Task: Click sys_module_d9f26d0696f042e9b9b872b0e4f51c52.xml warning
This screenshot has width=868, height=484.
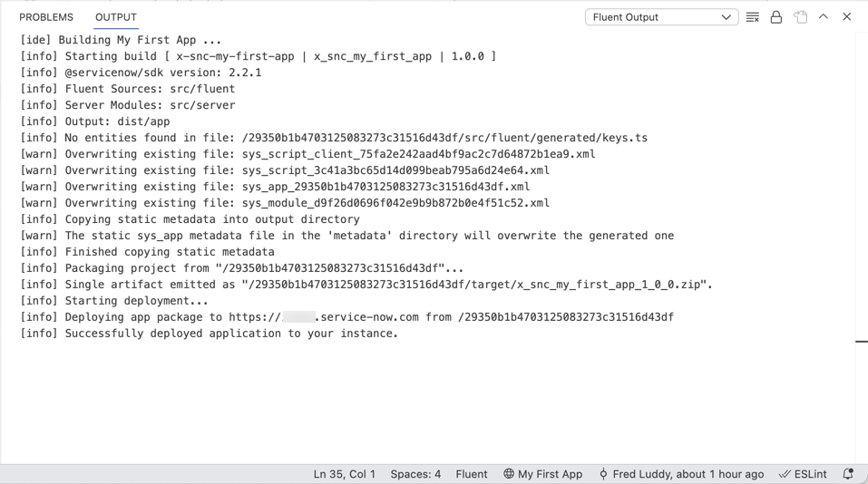Action: pos(285,203)
